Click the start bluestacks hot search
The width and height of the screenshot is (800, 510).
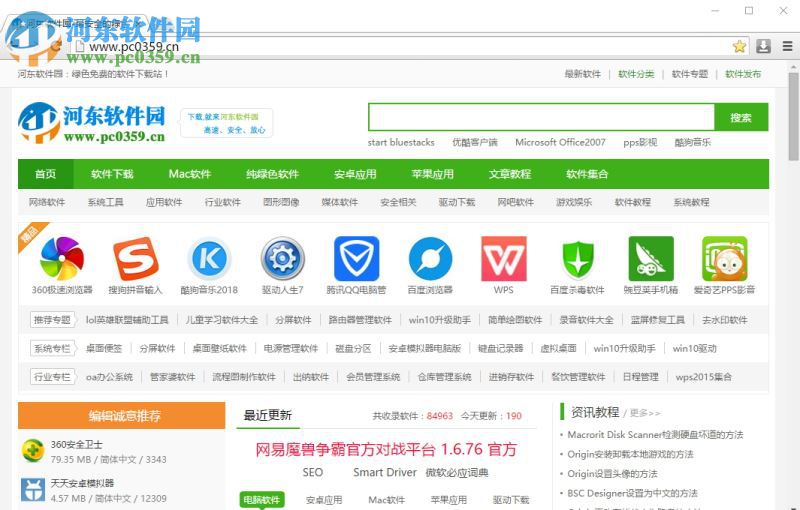pos(401,142)
